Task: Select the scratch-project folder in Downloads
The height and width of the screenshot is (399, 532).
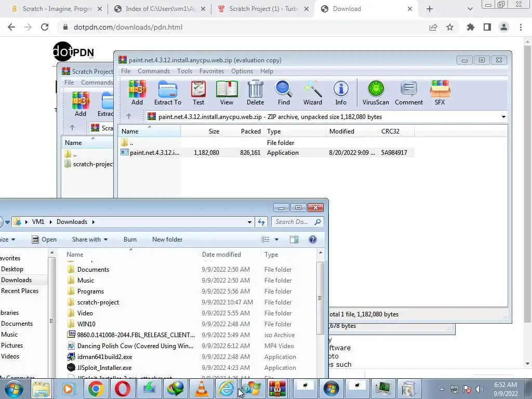Action: [x=98, y=302]
